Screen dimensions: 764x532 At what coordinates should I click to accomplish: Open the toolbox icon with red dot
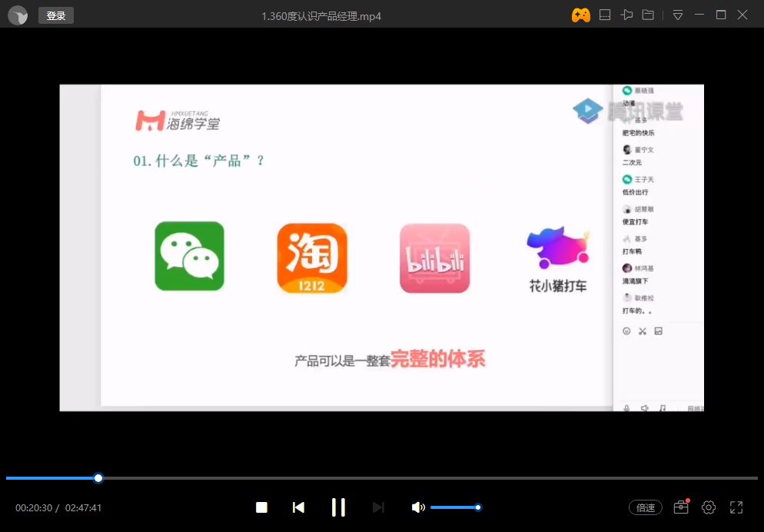click(x=680, y=507)
